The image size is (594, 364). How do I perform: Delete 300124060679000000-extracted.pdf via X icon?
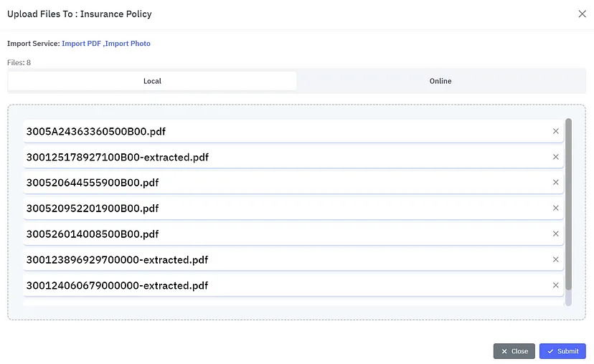click(x=555, y=285)
